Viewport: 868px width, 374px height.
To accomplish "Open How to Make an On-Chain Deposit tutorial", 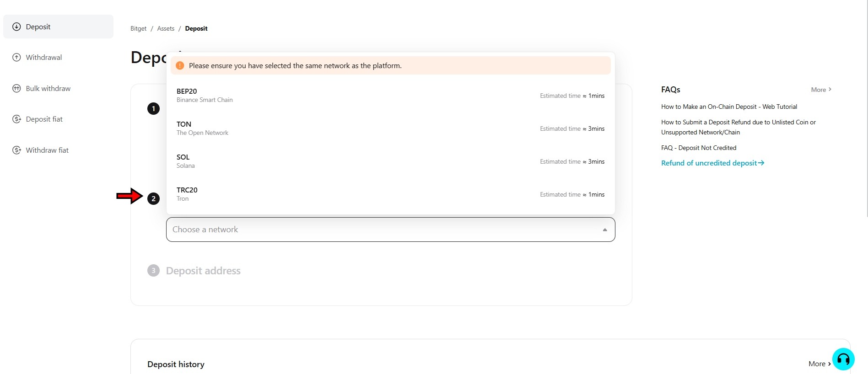I will [729, 107].
